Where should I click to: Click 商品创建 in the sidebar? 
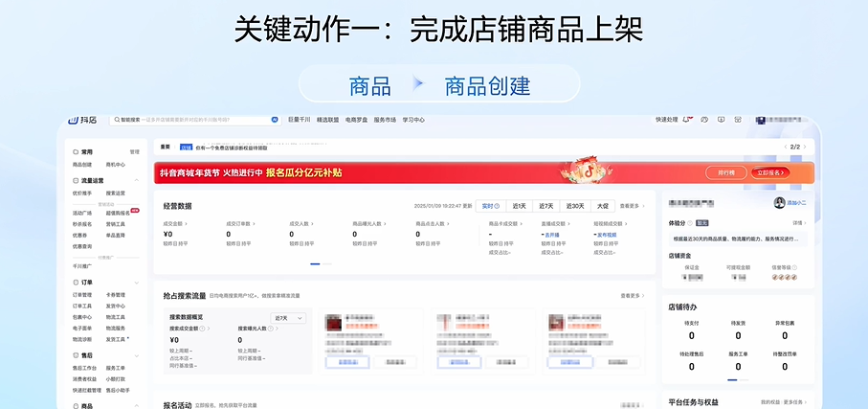coord(82,164)
